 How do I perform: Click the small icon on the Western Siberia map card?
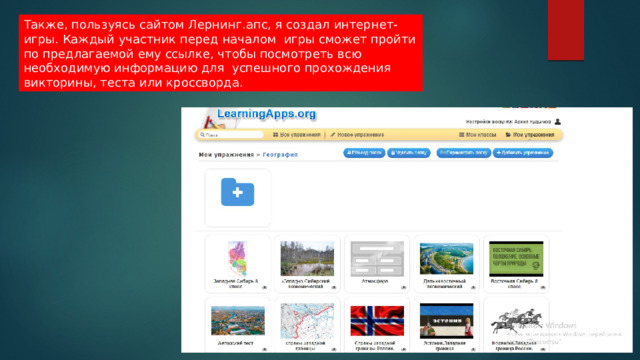click(x=264, y=288)
